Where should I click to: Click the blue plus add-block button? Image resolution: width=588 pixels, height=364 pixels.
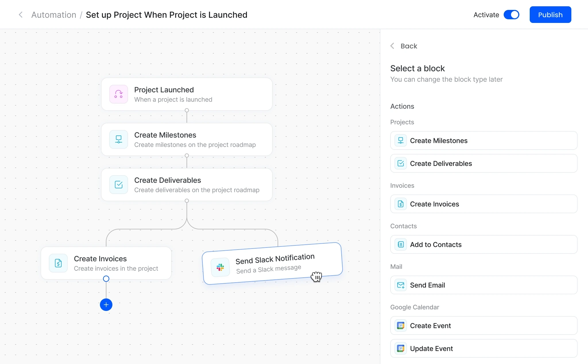(x=106, y=305)
